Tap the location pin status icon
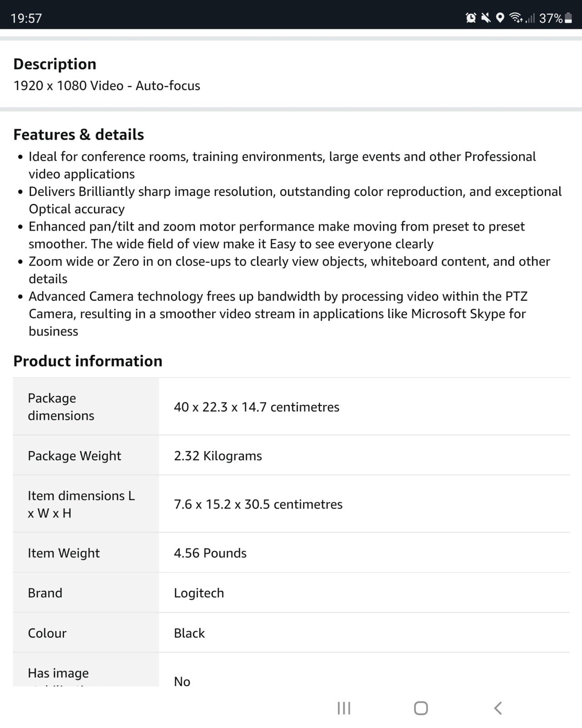582x728 pixels. [x=500, y=18]
